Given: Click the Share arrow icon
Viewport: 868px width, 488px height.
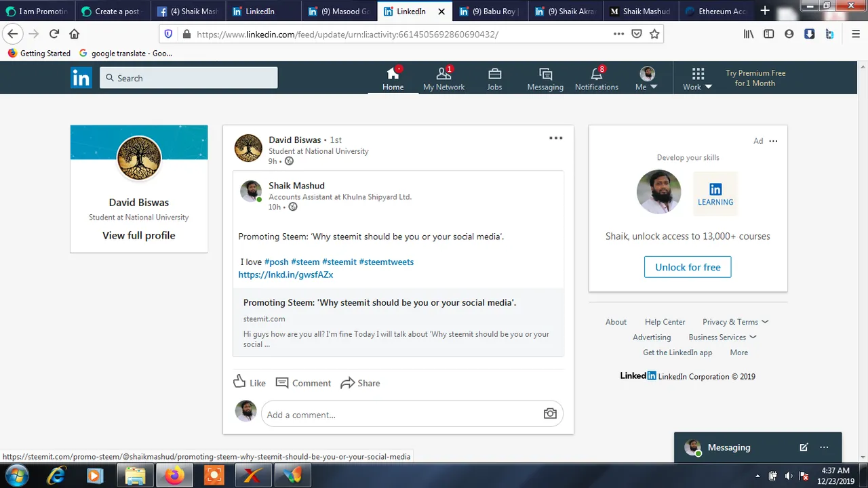Looking at the screenshot, I should pyautogui.click(x=347, y=383).
